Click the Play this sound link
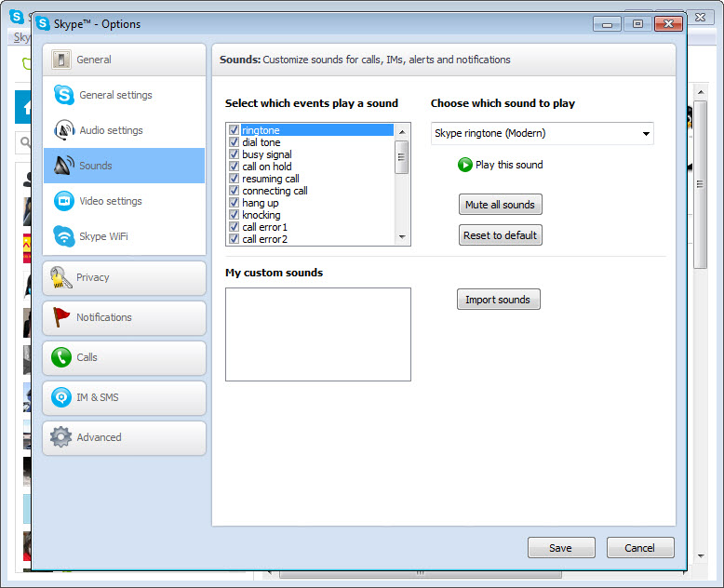724x588 pixels. [509, 165]
